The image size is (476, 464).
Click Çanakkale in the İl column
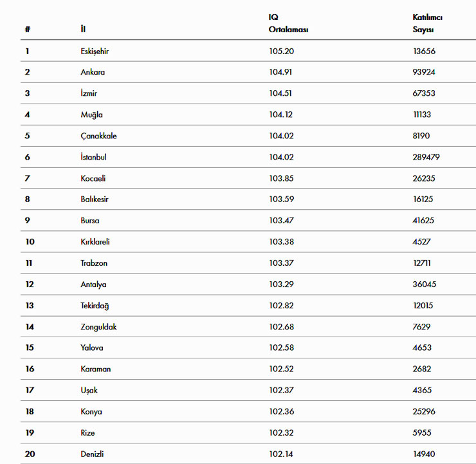(98, 136)
